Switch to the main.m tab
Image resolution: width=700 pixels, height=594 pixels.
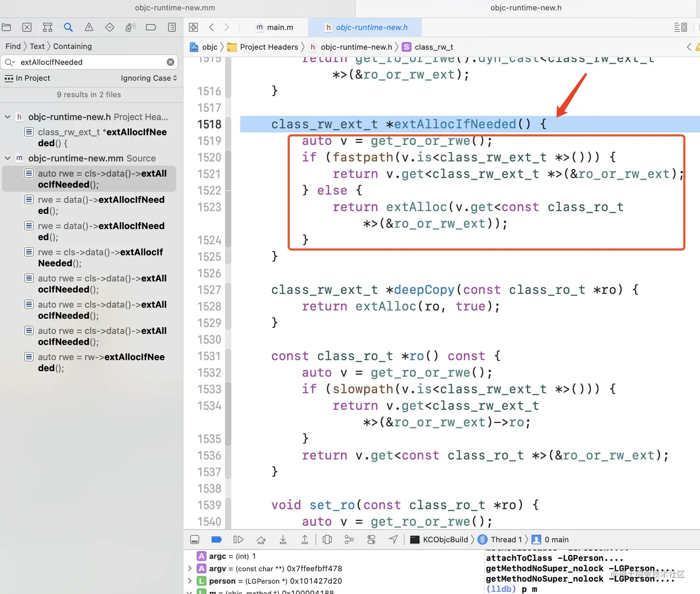click(275, 27)
